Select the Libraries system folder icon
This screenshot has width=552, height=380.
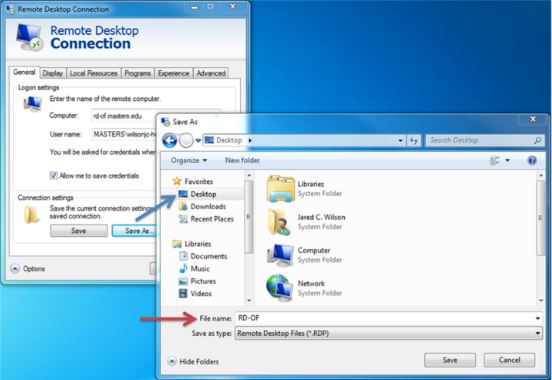pos(280,189)
